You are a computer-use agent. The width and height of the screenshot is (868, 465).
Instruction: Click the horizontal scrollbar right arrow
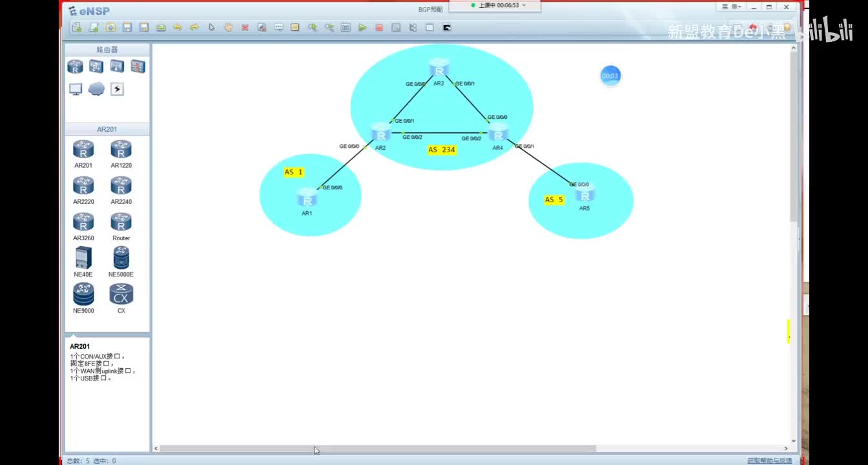(786, 448)
